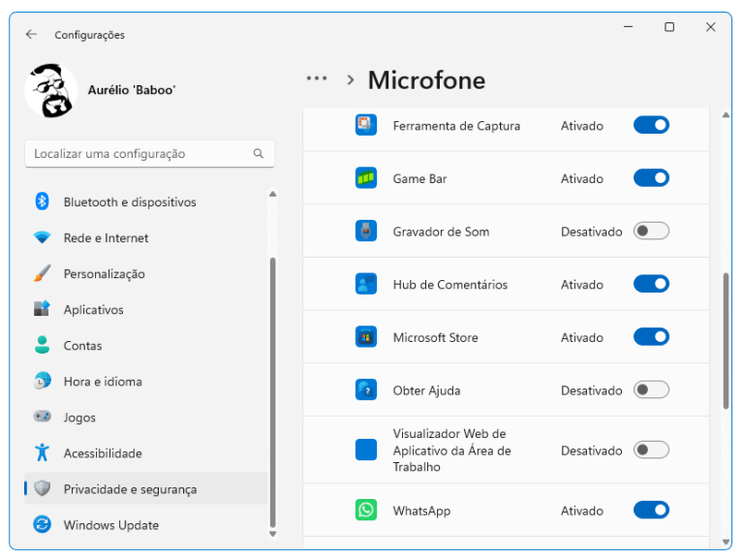Select Privacidade e segurança
Viewport: 744px width, 560px height.
(x=146, y=488)
